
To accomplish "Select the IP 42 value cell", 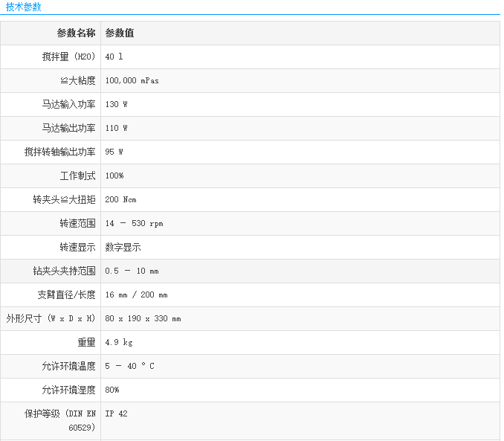I will coord(117,414).
